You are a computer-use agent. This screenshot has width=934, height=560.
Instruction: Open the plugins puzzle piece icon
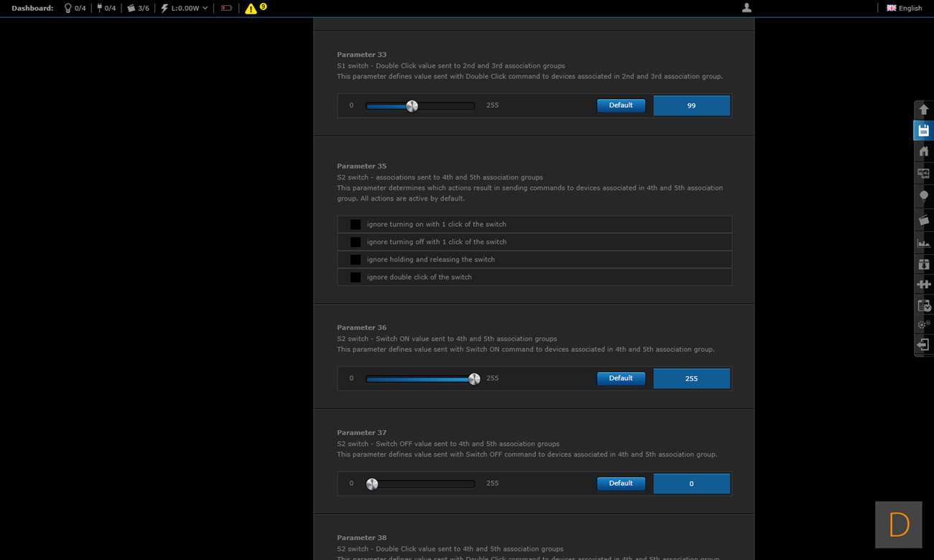pos(923,284)
